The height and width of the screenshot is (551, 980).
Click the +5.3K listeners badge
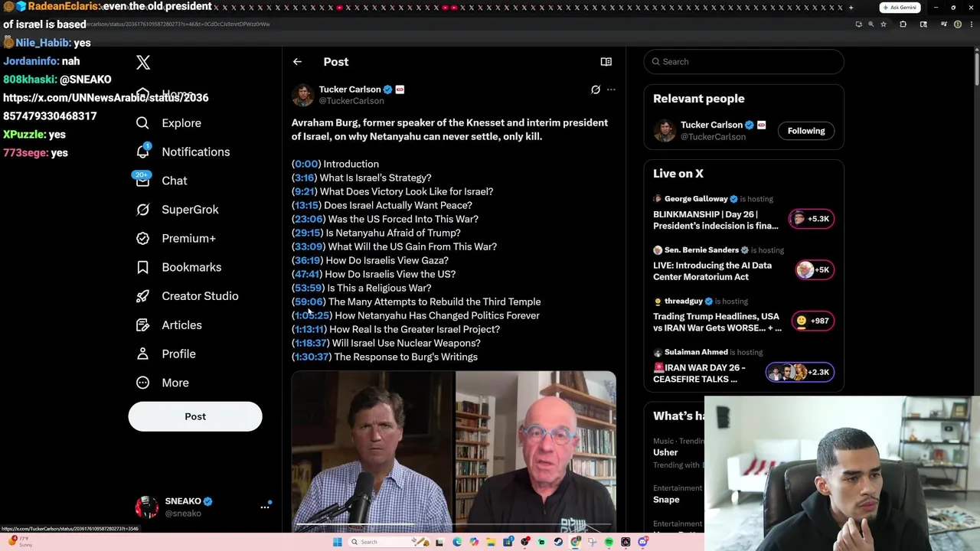[811, 219]
